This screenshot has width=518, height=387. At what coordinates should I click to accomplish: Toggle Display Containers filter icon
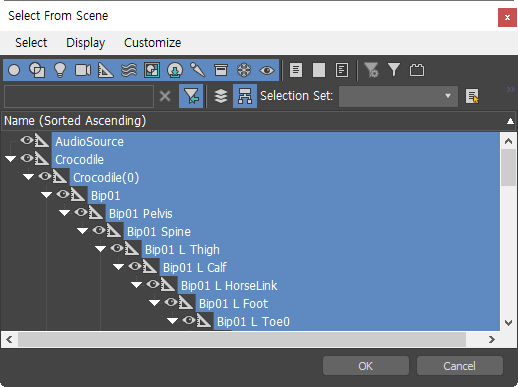(x=221, y=70)
